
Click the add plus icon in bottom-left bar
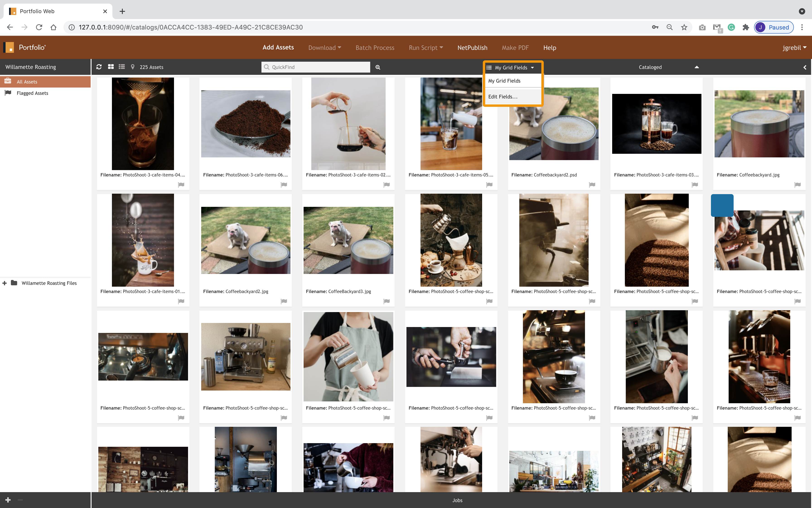point(8,500)
